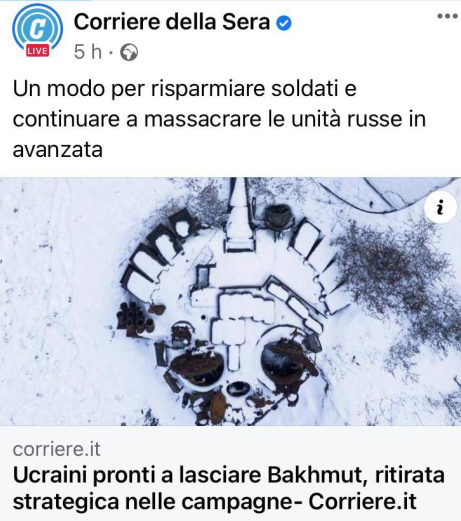Open the Corriere della Sera page name
The height and width of the screenshot is (521, 461).
171,22
